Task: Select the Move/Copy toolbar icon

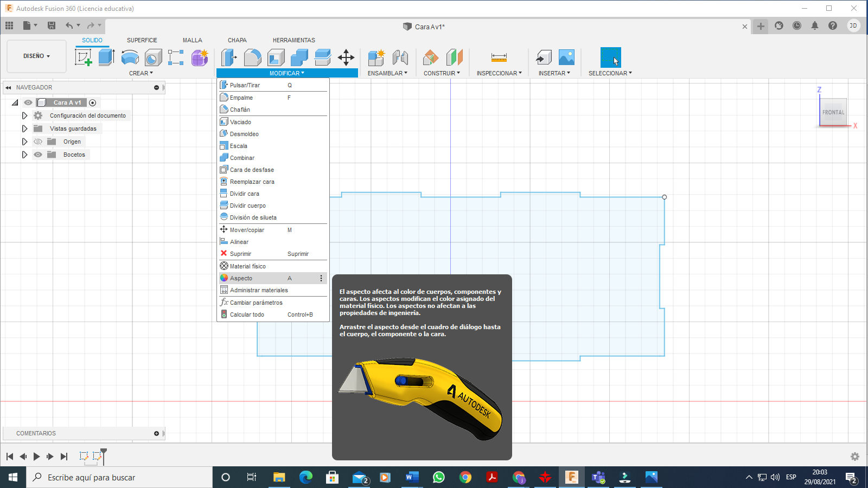Action: [346, 57]
